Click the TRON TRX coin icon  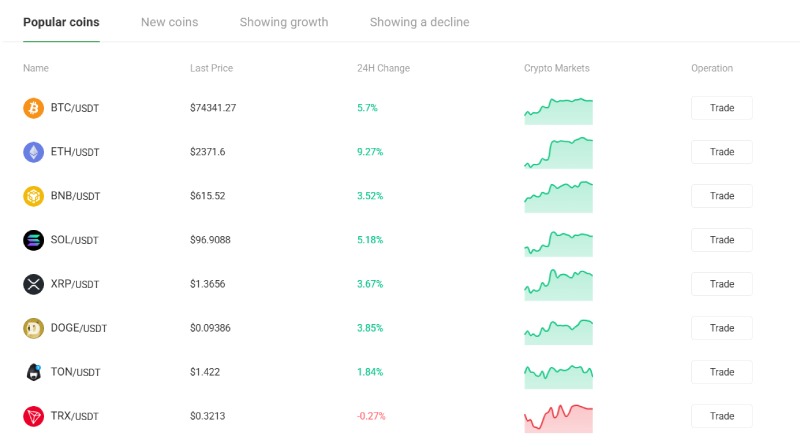pos(34,416)
